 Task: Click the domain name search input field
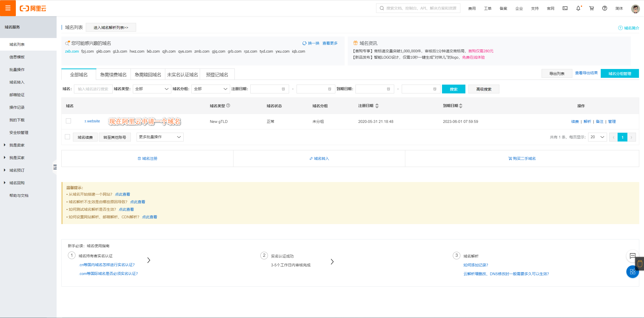(93, 89)
